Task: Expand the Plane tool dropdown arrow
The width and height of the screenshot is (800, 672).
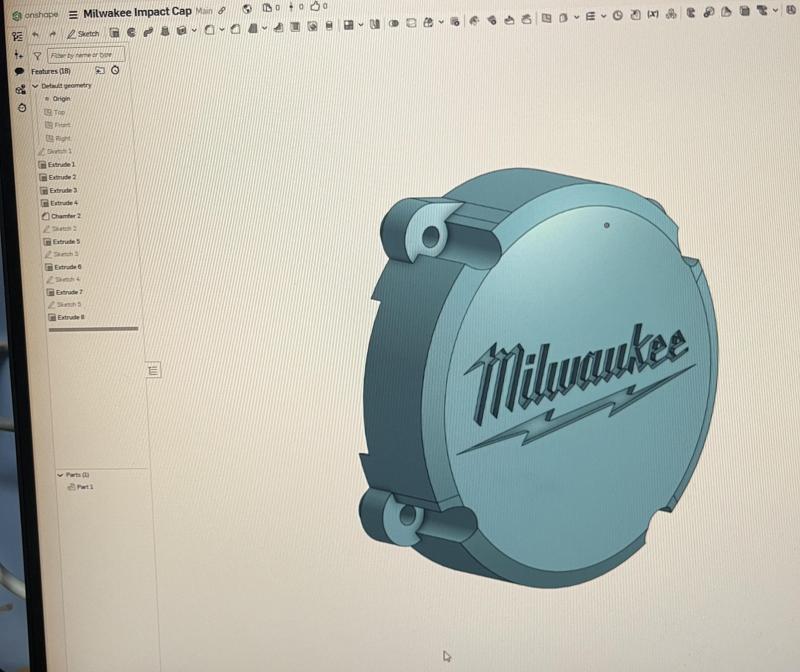Action: tap(577, 17)
